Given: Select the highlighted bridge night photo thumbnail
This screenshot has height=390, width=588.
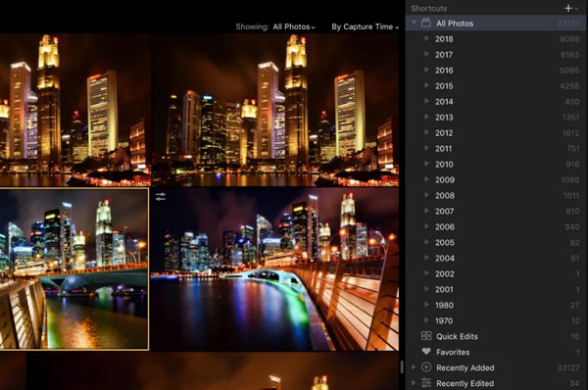Looking at the screenshot, I should pyautogui.click(x=74, y=268).
